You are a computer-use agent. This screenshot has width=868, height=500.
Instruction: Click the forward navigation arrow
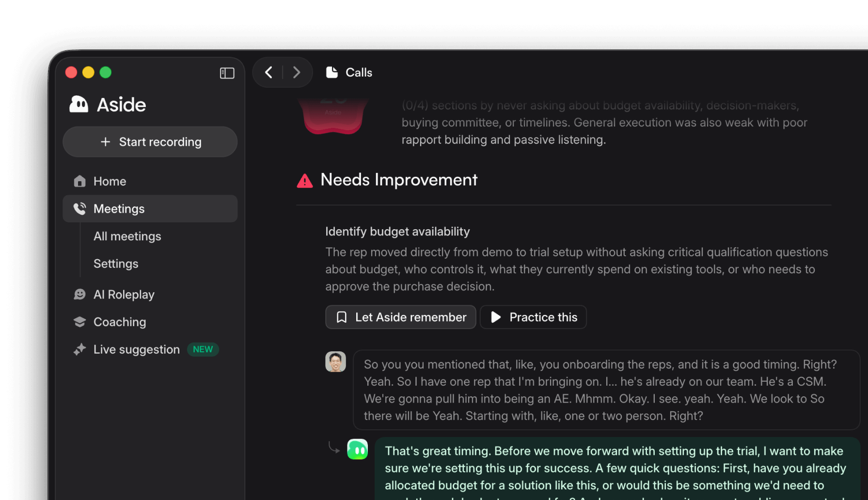(x=297, y=72)
